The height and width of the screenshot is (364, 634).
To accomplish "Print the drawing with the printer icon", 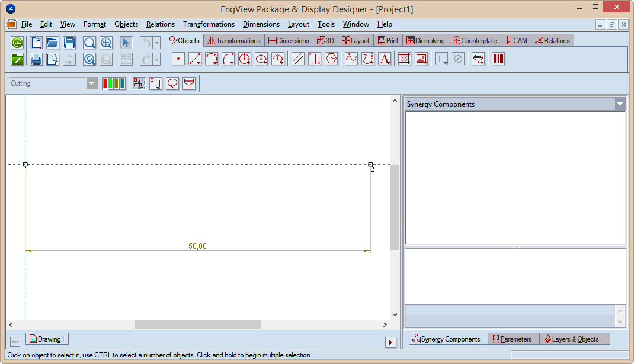I will point(36,59).
